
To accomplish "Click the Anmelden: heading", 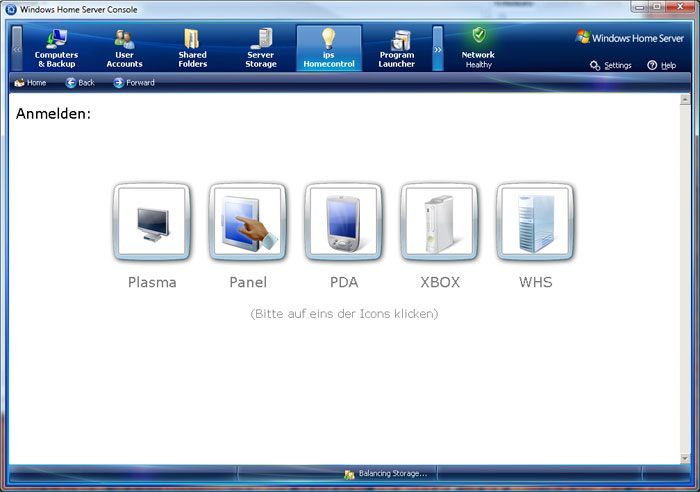I will click(53, 114).
